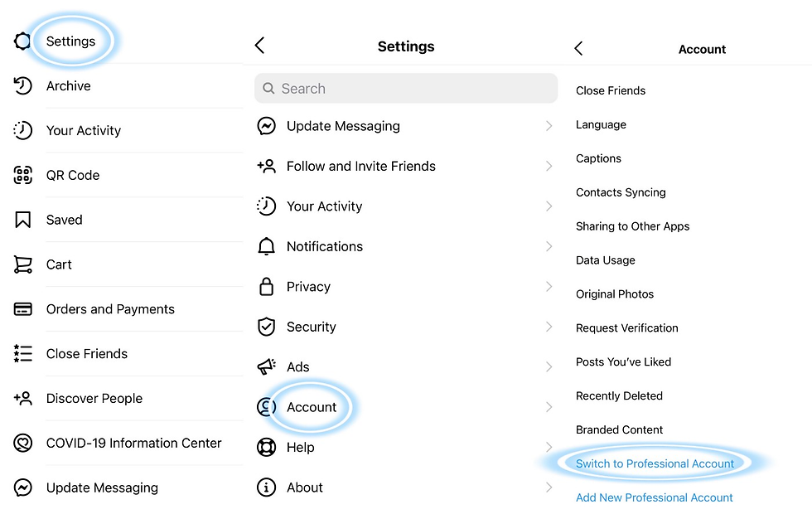Open Request Verification in Account list
The height and width of the screenshot is (519, 812).
626,328
